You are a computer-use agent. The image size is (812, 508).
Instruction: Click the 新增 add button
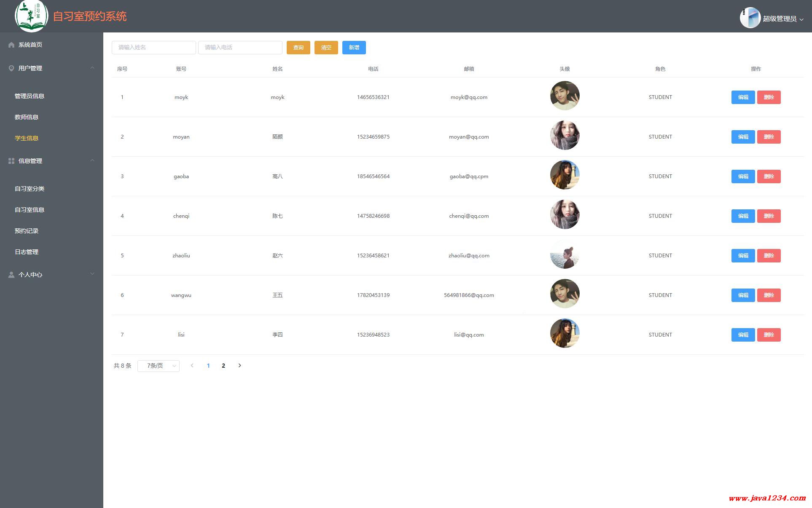pos(354,48)
